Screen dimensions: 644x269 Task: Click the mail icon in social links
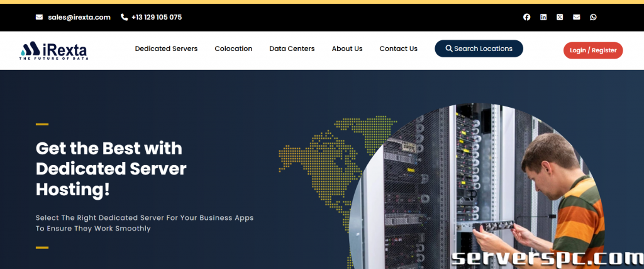(576, 17)
